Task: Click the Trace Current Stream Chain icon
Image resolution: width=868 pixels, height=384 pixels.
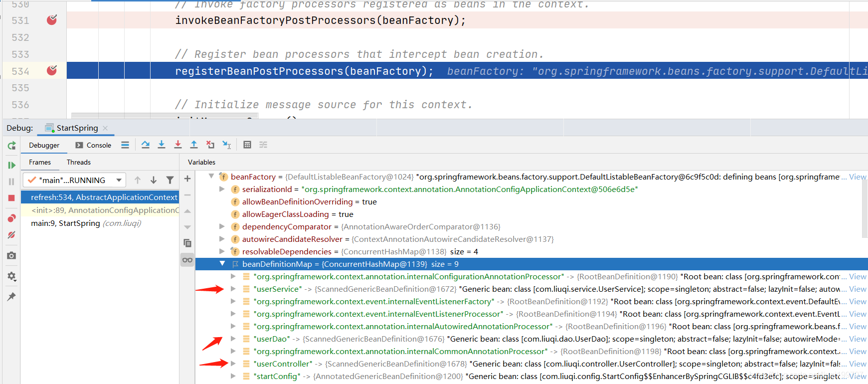Action: point(263,145)
